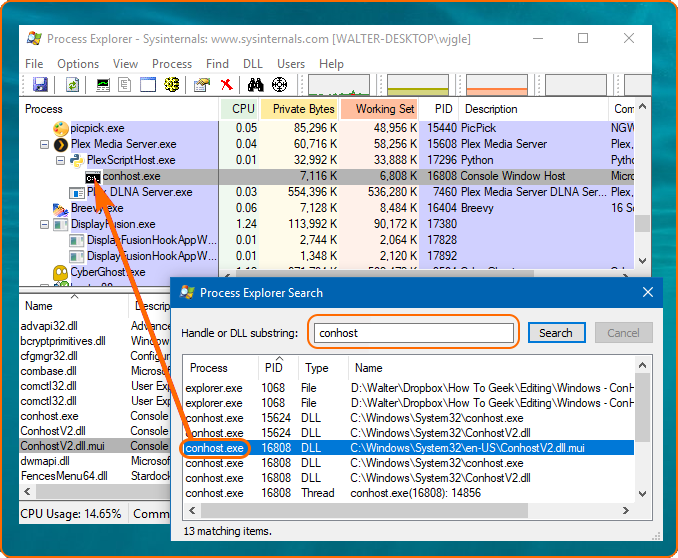
Task: Click the conhost.exe console icon in tree
Action: click(93, 177)
